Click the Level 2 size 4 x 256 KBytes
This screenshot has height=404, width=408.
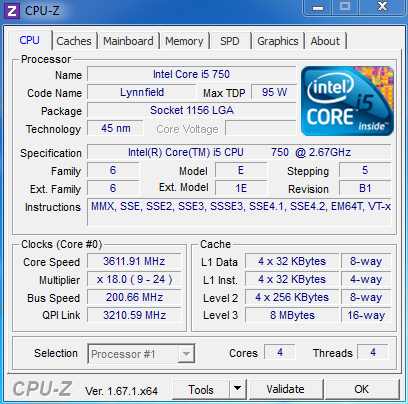tap(292, 297)
